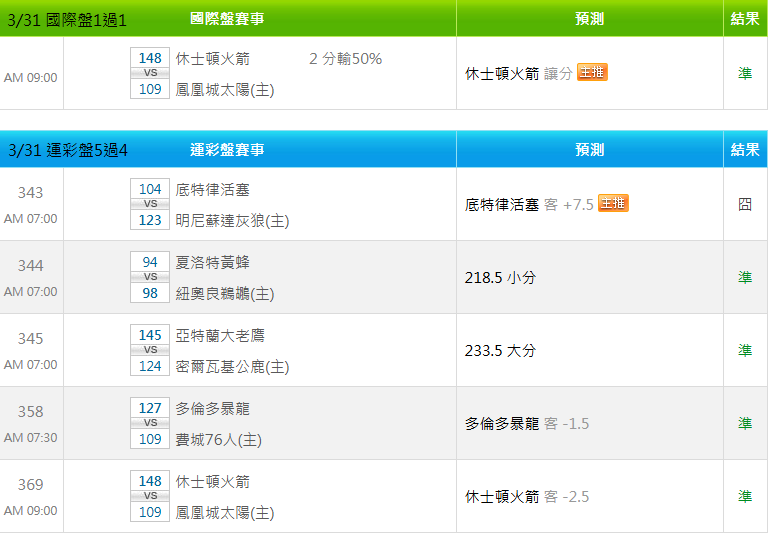Click the 2 分輸50% handicap text
Image resolution: width=768 pixels, height=533 pixels.
[345, 59]
